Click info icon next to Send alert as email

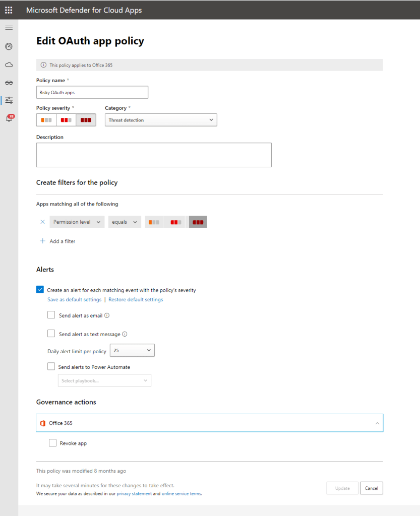pyautogui.click(x=107, y=315)
